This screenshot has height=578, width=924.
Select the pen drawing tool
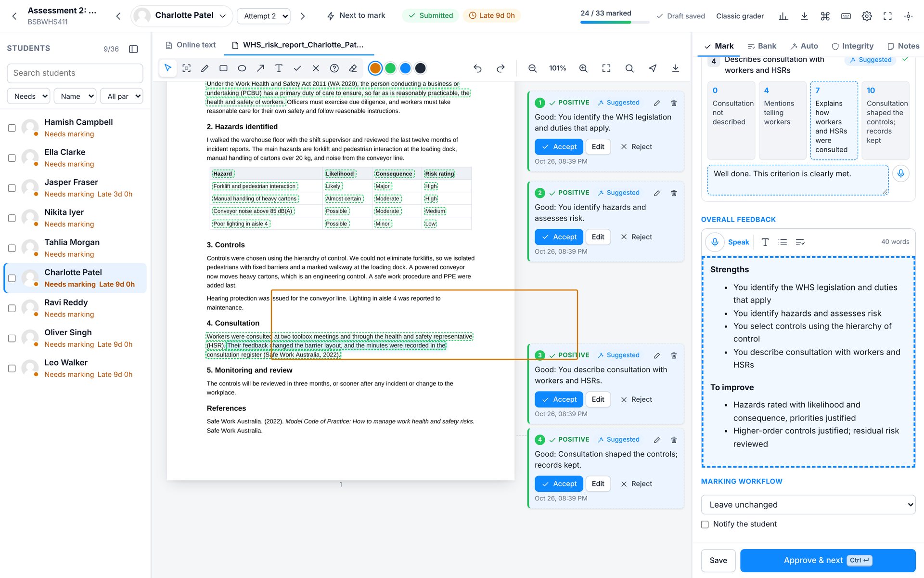click(x=205, y=68)
